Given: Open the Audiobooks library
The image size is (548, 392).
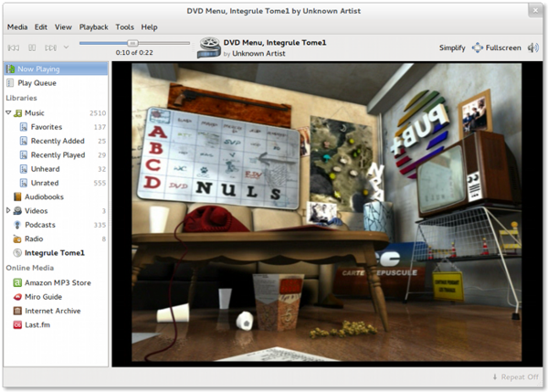Looking at the screenshot, I should pyautogui.click(x=45, y=196).
